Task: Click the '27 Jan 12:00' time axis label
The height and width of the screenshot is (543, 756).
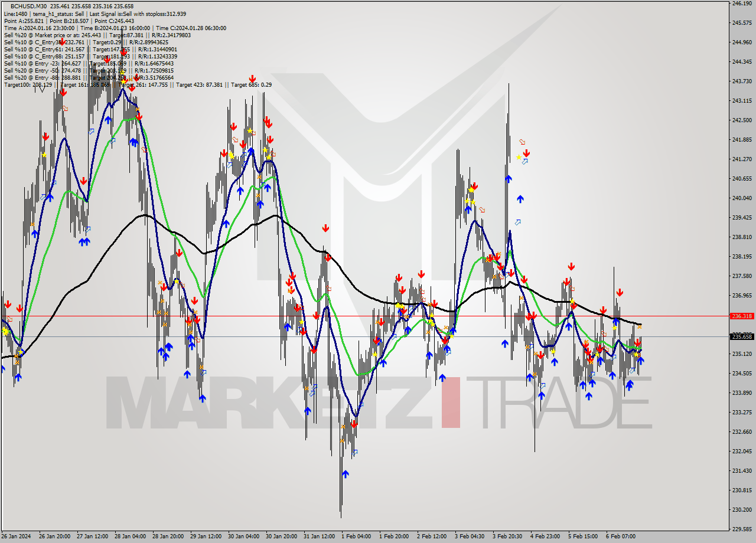Action: tap(92, 537)
